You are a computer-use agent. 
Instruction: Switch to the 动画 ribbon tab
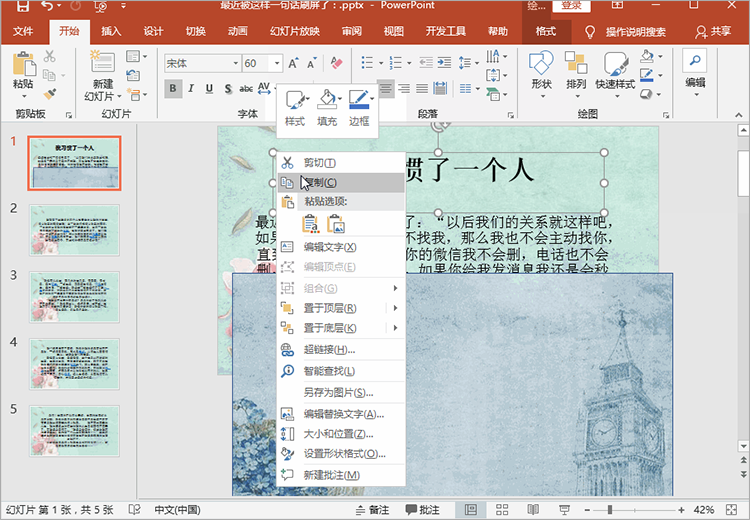tap(238, 32)
